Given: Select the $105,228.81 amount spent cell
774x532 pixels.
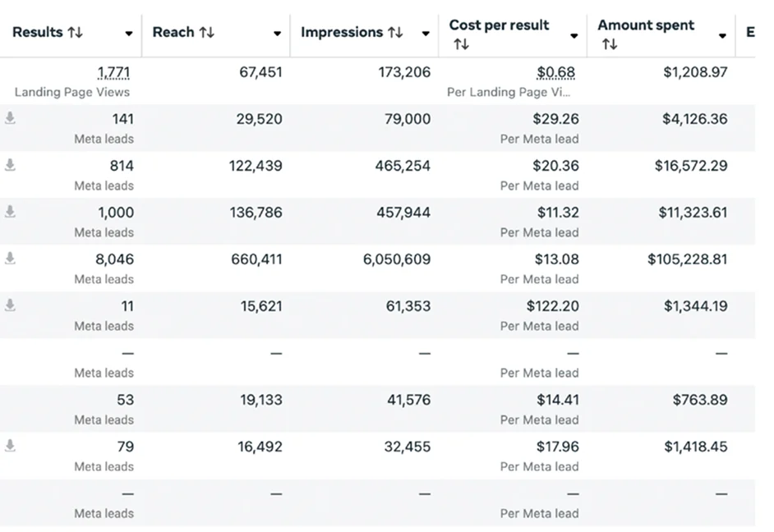Looking at the screenshot, I should 687,259.
